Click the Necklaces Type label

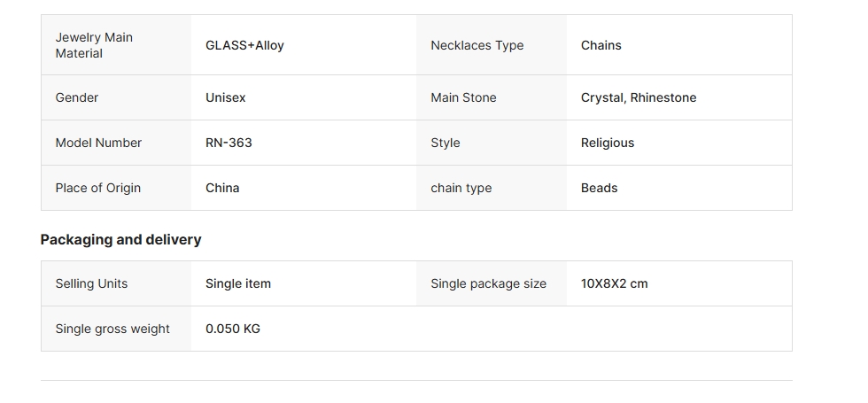[477, 45]
